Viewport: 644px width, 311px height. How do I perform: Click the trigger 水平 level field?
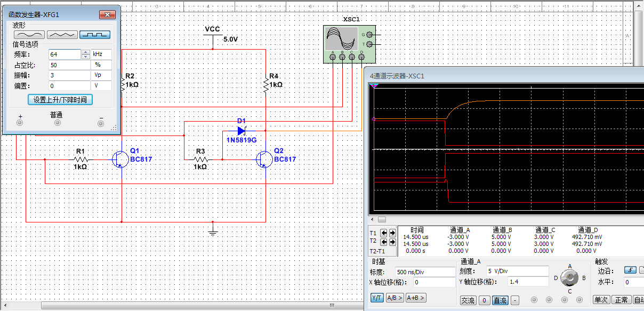tap(634, 282)
